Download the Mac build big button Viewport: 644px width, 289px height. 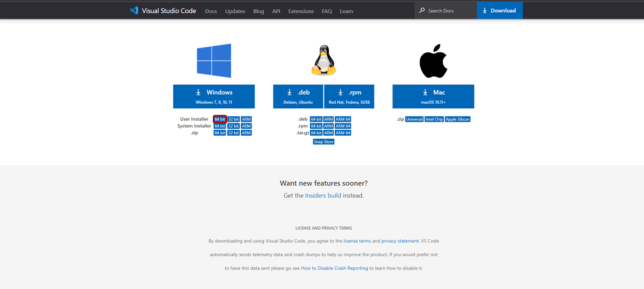(433, 97)
